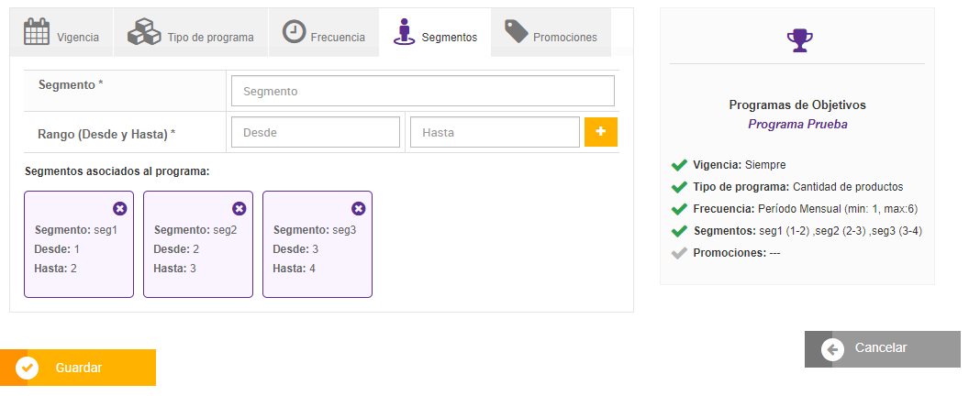Add segment with the yellow plus button
This screenshot has height=418, width=980.
point(601,132)
